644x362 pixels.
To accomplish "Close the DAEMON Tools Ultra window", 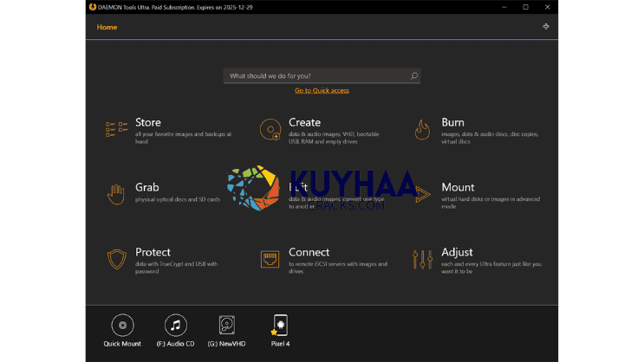I will click(x=548, y=7).
